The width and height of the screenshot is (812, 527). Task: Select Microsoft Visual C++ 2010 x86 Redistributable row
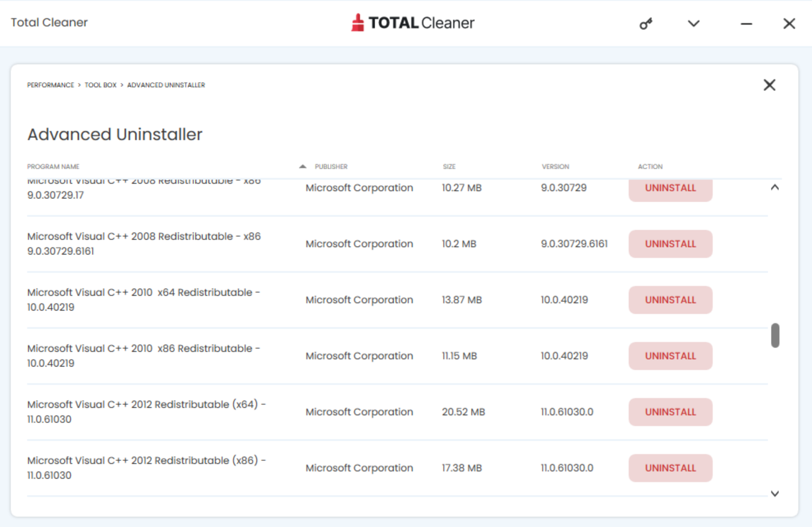point(397,356)
